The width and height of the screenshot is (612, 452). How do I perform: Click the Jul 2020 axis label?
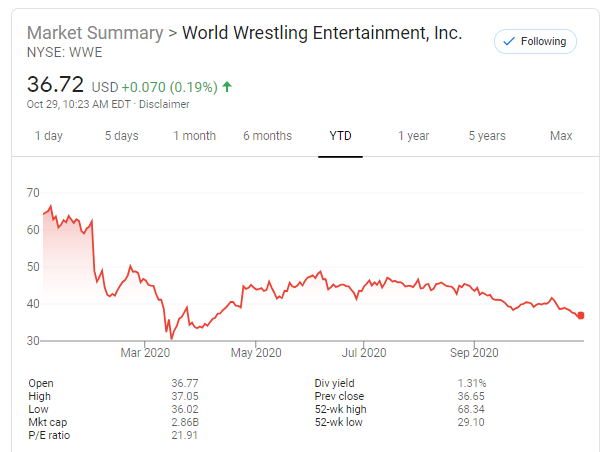(364, 352)
